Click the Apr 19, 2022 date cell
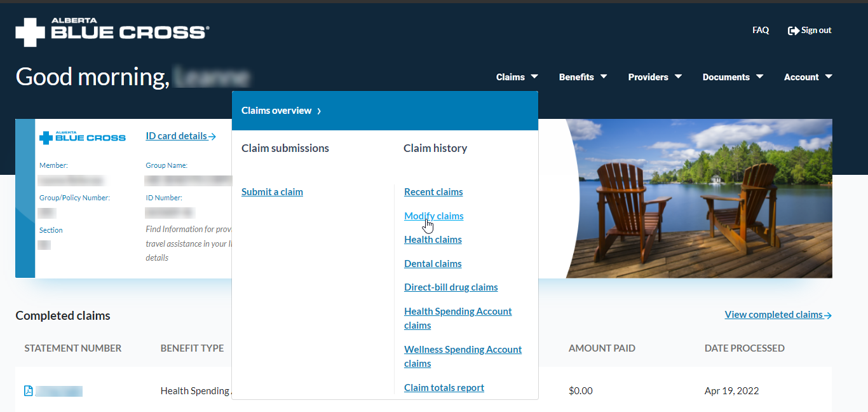868x412 pixels. click(x=732, y=390)
